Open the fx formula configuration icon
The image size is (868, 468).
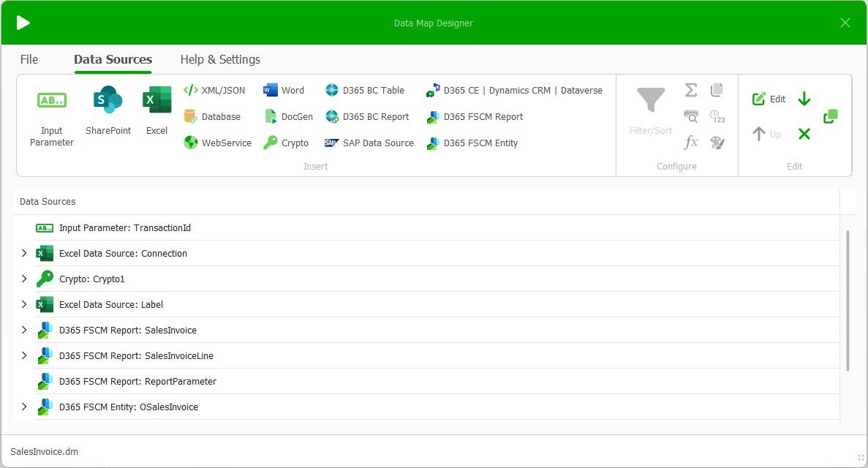pyautogui.click(x=690, y=143)
